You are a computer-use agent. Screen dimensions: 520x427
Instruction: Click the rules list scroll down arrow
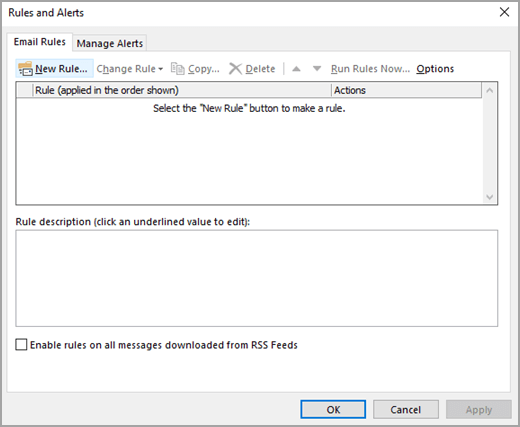coord(489,197)
